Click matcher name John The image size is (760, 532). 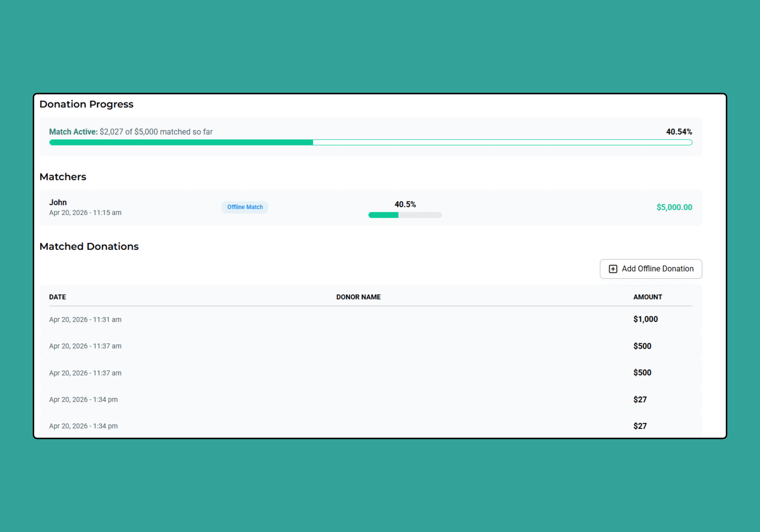[58, 202]
